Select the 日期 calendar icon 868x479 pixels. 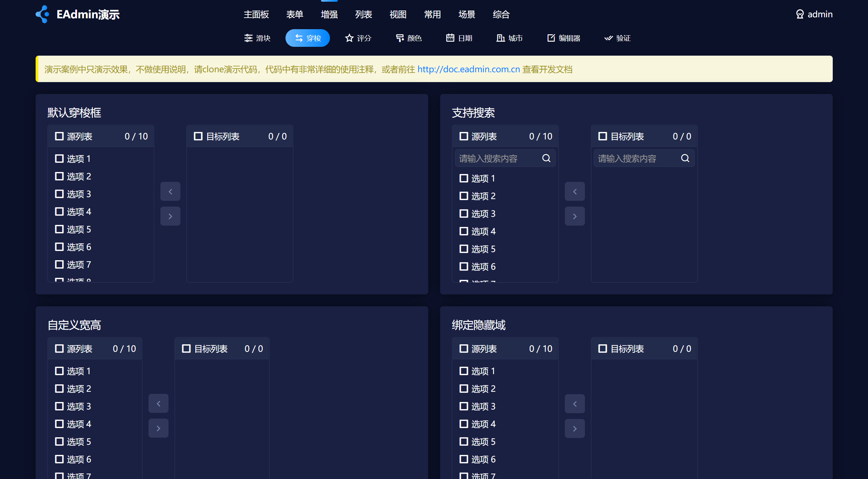point(450,38)
